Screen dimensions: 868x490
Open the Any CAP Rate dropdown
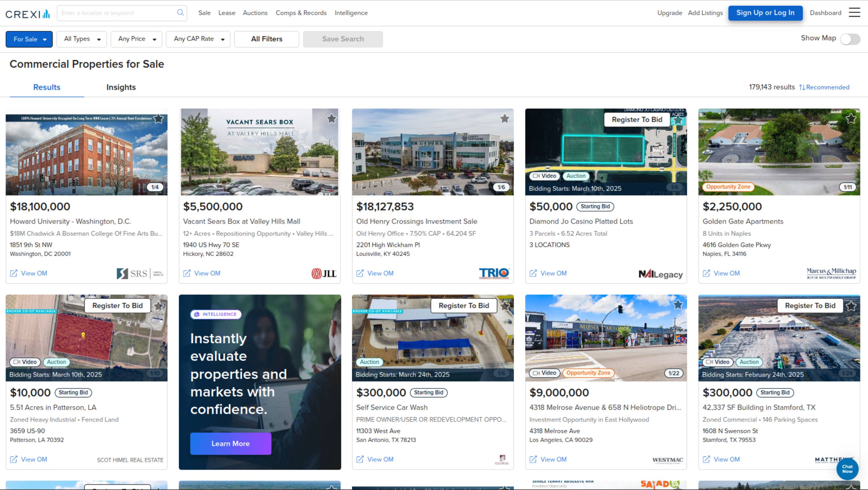pos(198,39)
